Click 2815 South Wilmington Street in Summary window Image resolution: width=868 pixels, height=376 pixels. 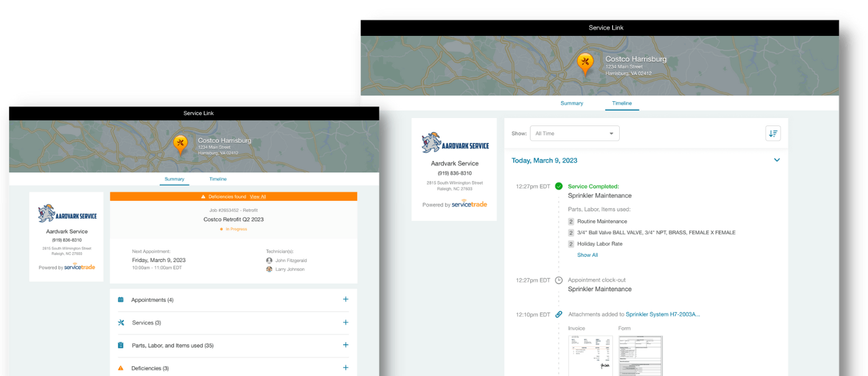67,249
